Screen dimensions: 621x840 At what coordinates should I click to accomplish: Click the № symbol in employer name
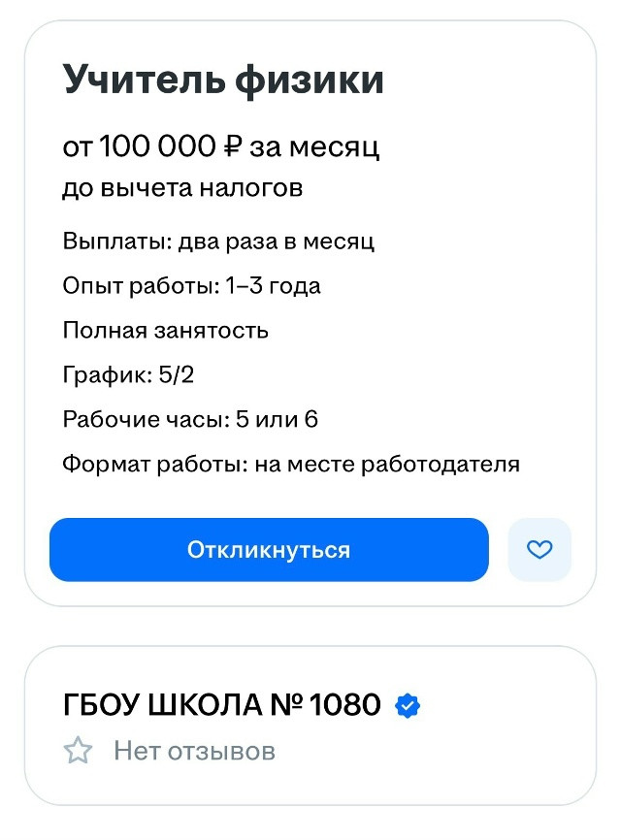[286, 704]
